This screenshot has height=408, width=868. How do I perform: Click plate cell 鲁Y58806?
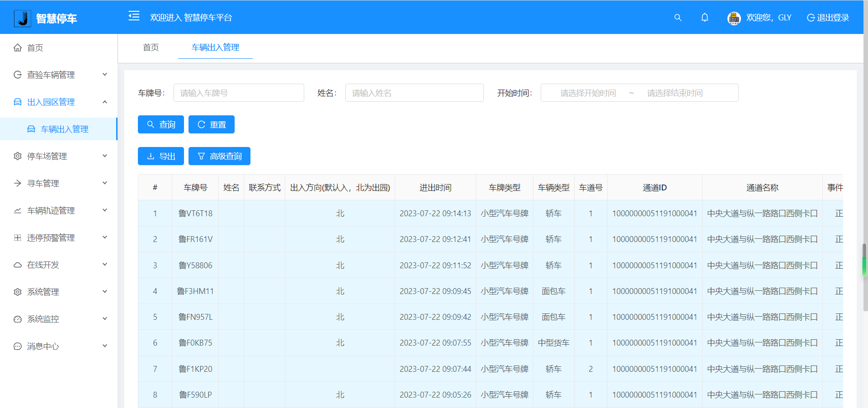195,266
